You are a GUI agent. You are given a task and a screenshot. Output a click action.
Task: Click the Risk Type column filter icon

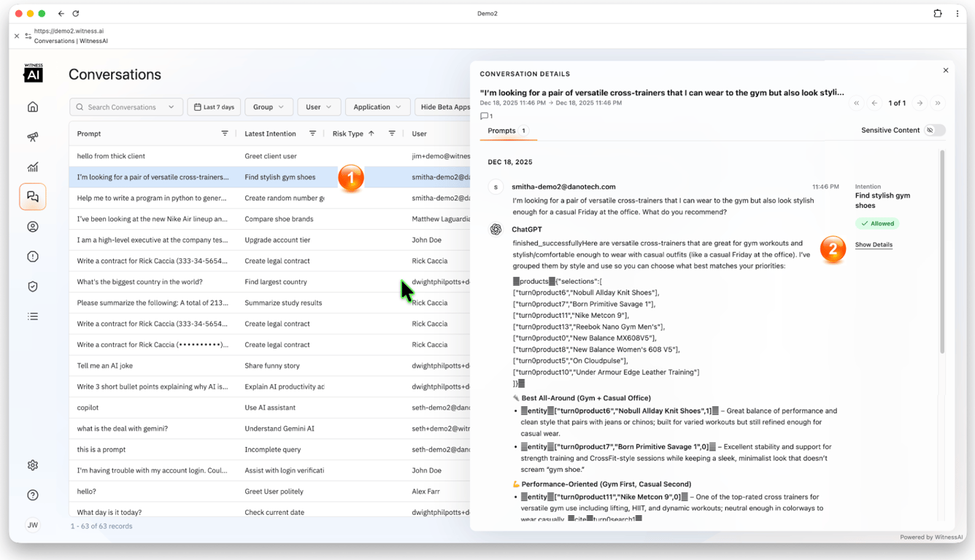(x=392, y=133)
